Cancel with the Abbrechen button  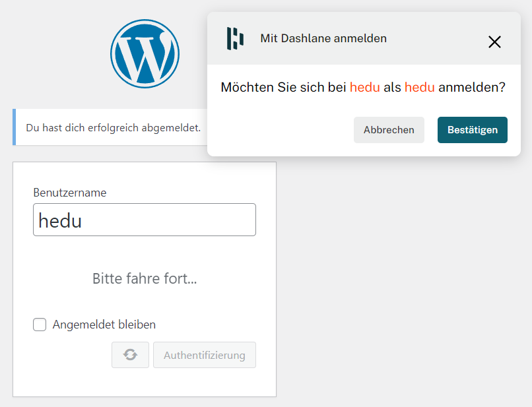tap(389, 130)
